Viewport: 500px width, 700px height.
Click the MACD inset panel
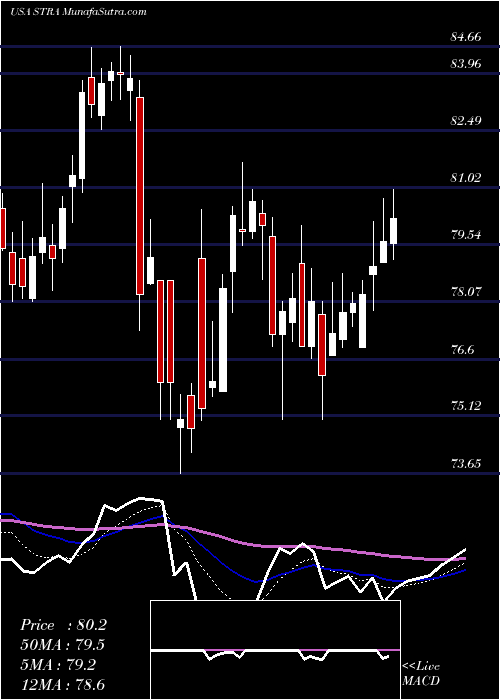pos(275,650)
